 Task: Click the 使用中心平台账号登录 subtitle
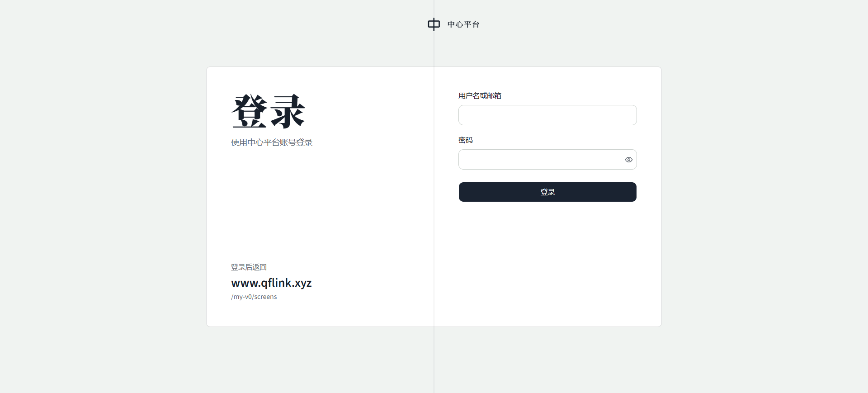point(272,142)
